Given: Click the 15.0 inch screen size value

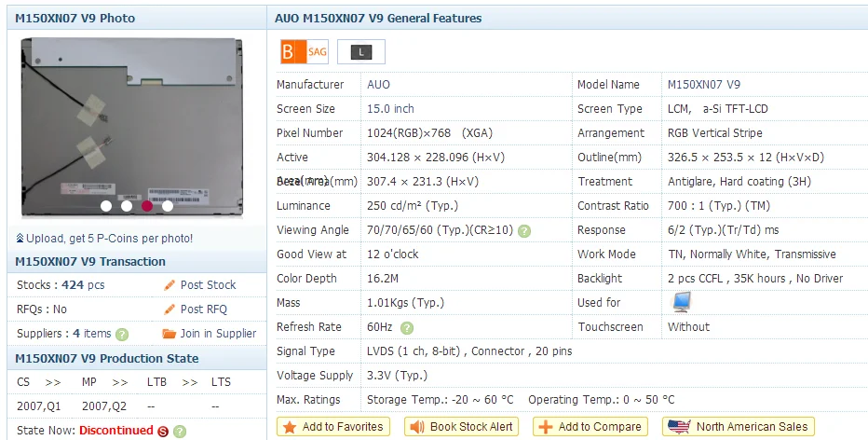Looking at the screenshot, I should tap(390, 109).
